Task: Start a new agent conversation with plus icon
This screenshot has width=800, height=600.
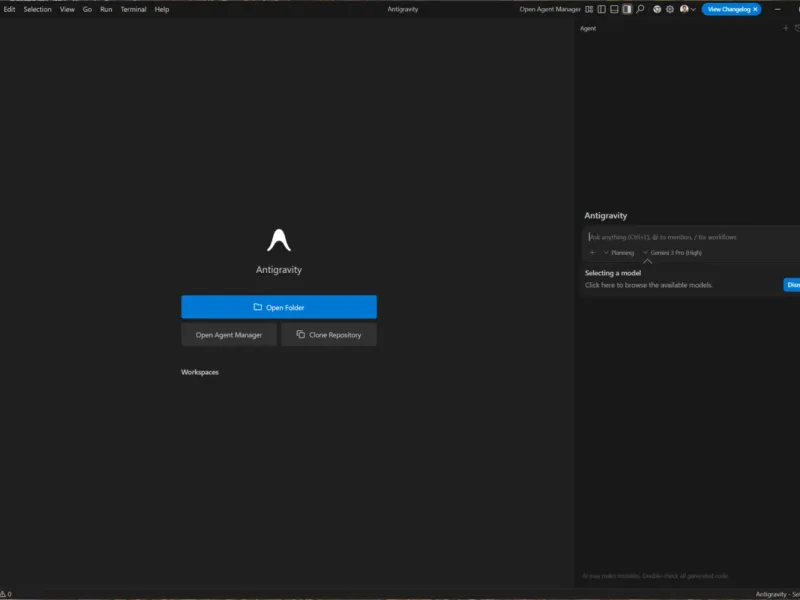Action: pyautogui.click(x=786, y=28)
